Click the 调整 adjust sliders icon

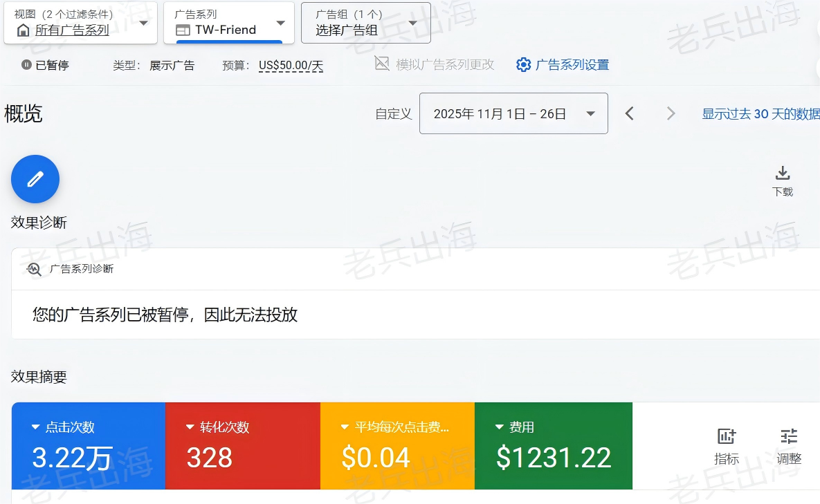click(x=789, y=436)
